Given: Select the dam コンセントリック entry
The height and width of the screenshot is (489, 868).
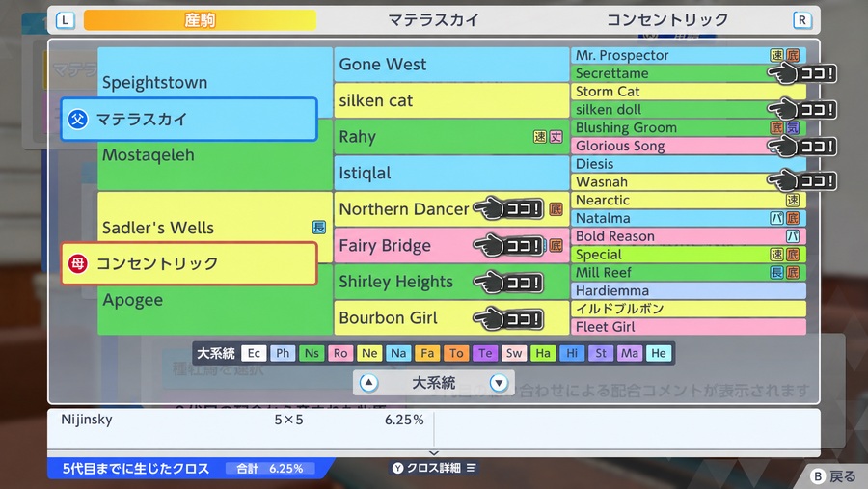Looking at the screenshot, I should point(189,263).
